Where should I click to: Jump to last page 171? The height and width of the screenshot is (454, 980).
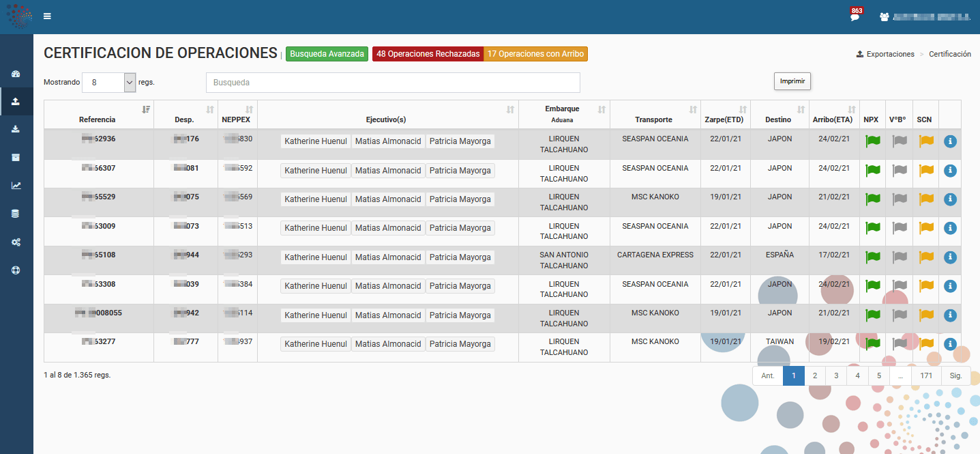coord(925,375)
